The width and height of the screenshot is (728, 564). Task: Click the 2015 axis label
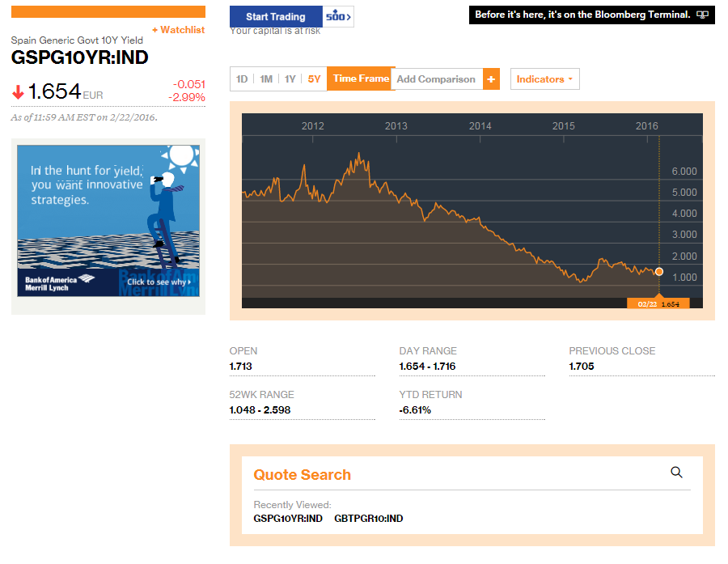coord(563,126)
